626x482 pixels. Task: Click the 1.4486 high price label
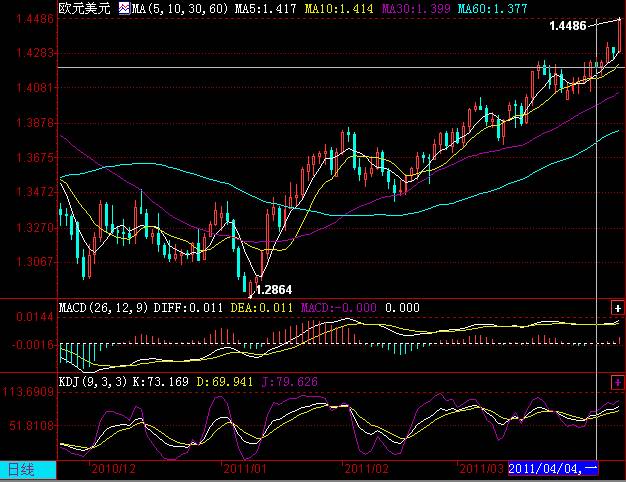(x=568, y=26)
